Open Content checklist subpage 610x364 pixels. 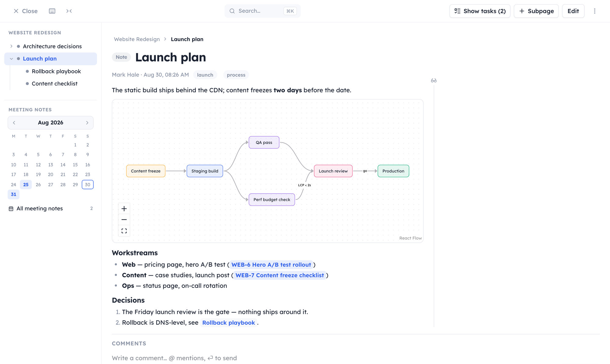click(x=55, y=84)
